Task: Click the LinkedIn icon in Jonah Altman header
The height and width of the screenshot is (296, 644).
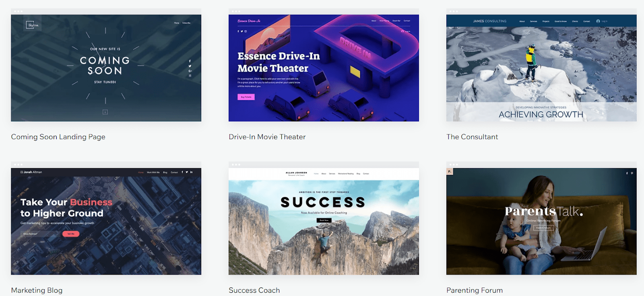Action: (x=192, y=172)
